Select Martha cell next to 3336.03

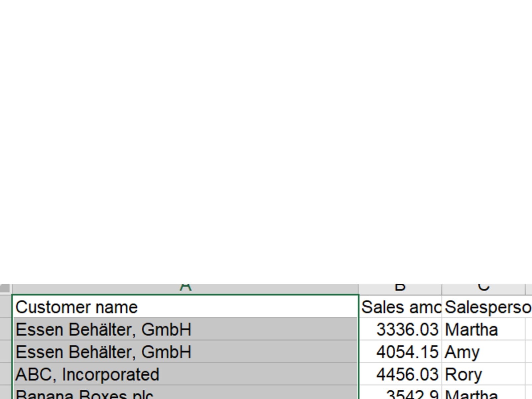point(484,329)
